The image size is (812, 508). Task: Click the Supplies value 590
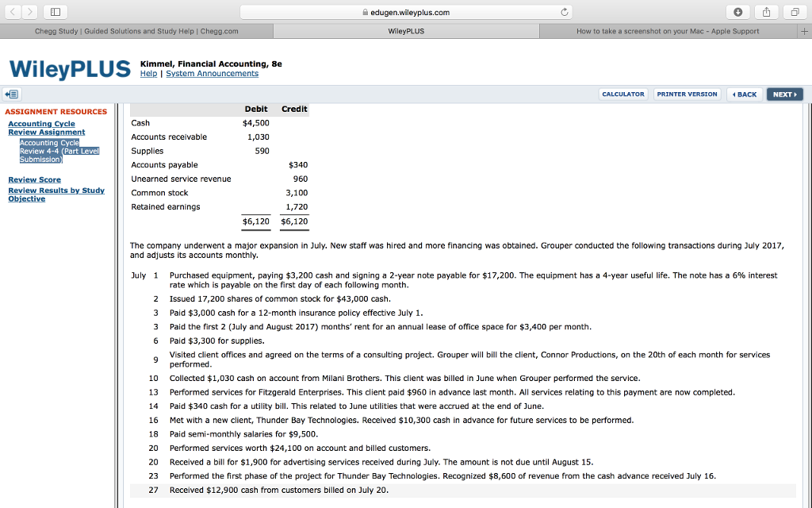262,151
